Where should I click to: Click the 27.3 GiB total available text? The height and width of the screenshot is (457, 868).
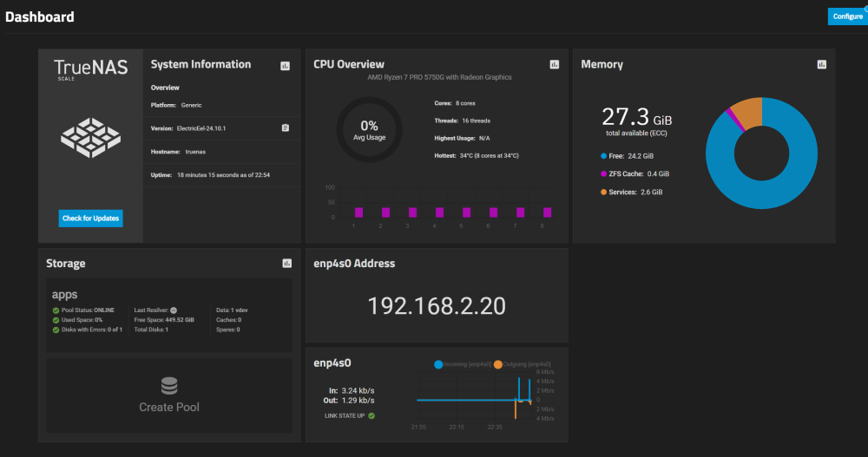tap(636, 121)
